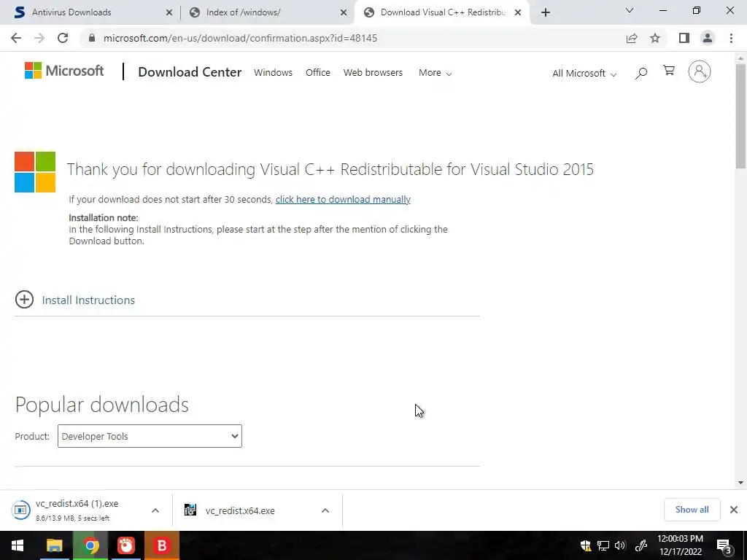Image resolution: width=747 pixels, height=560 pixels.
Task: Click the Chrome taskbar icon
Action: 90,545
